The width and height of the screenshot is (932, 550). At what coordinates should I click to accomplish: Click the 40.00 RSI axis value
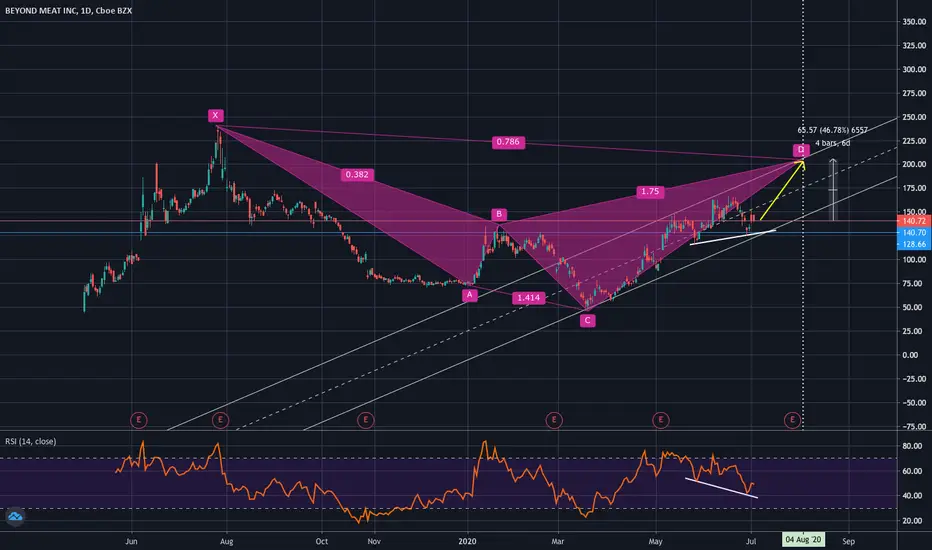point(912,495)
